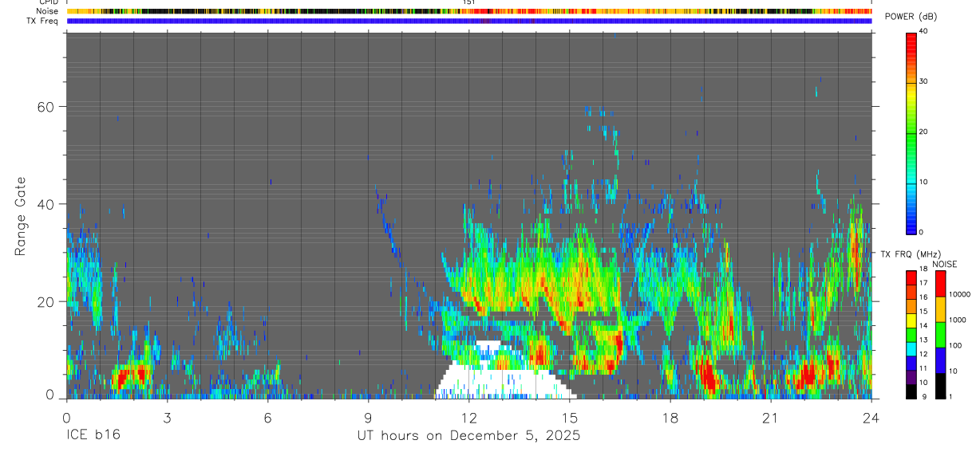Click the POWER gradient color bar
Screen dimensions: 980x452
pyautogui.click(x=911, y=132)
